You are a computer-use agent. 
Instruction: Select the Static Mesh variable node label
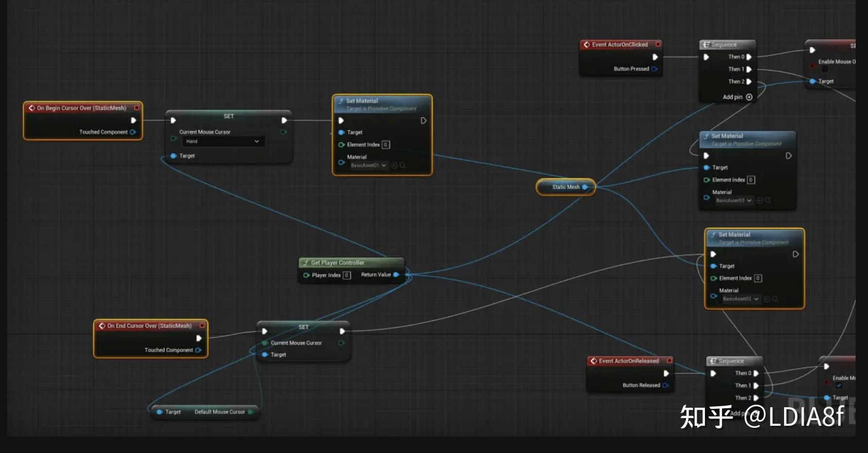[566, 187]
